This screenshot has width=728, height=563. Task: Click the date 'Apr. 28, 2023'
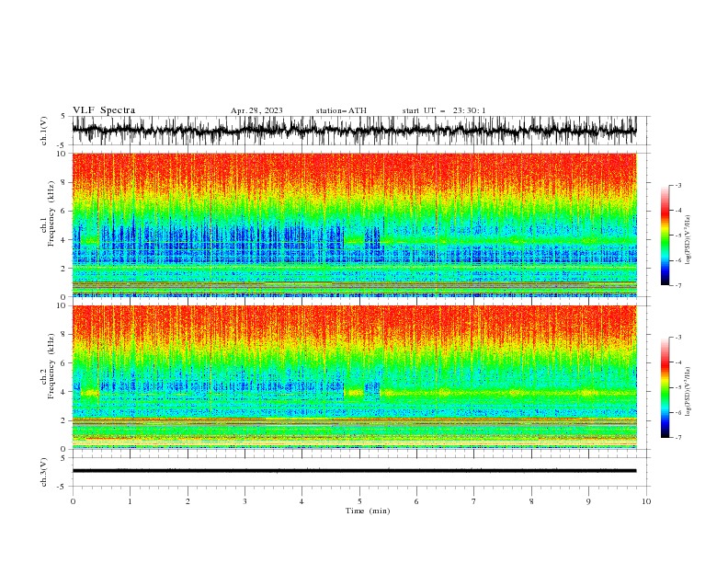[256, 110]
